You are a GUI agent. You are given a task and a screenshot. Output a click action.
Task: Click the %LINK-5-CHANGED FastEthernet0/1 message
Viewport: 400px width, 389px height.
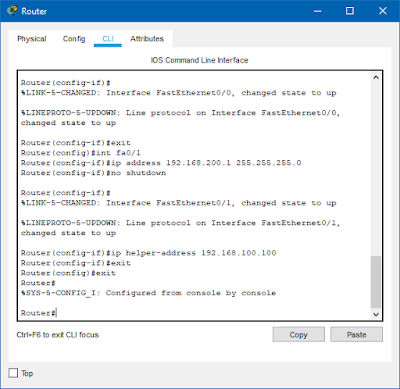[179, 203]
